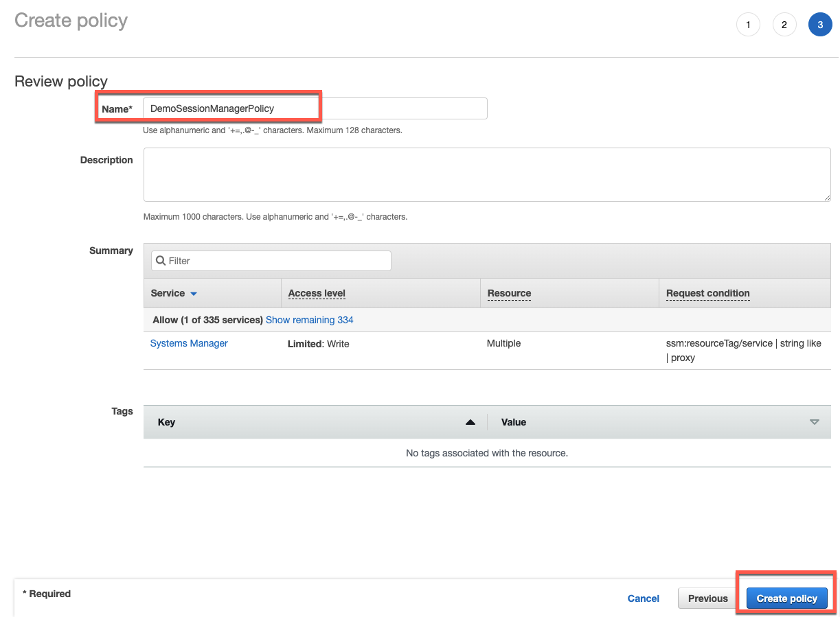Select the Allow services summary row
This screenshot has height=617, width=840.
(x=206, y=320)
